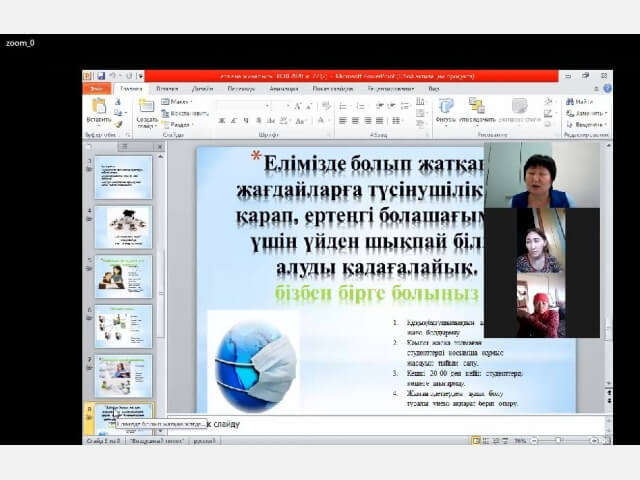
Task: Click the Undo arrow in quick access toolbar
Action: pos(112,76)
